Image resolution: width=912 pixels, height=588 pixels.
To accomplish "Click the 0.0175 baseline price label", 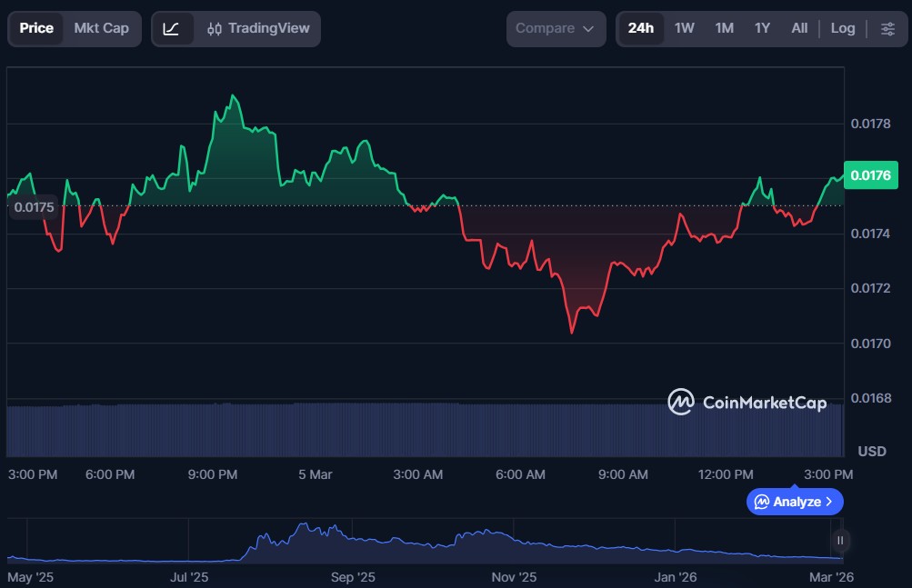I will (x=35, y=206).
